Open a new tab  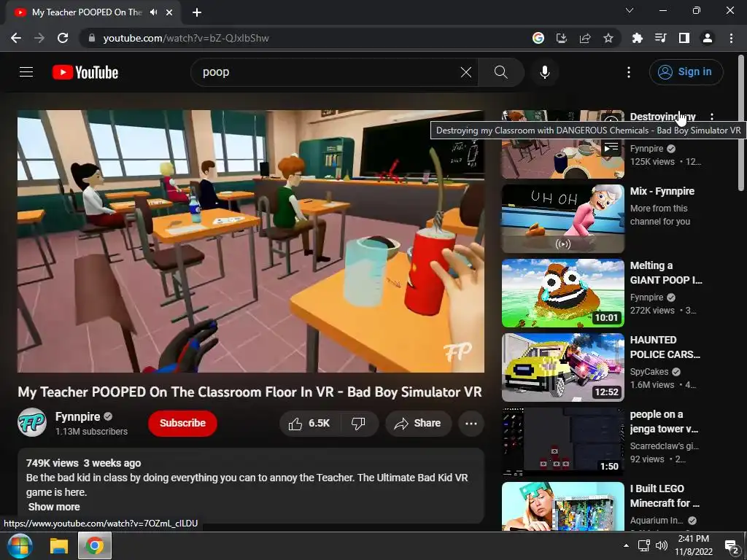(x=197, y=12)
